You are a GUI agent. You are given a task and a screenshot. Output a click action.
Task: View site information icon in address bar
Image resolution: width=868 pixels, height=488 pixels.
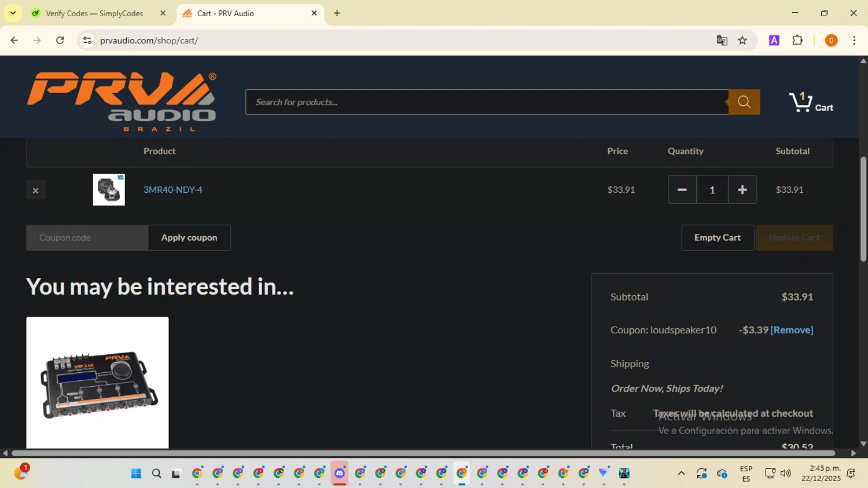click(87, 41)
